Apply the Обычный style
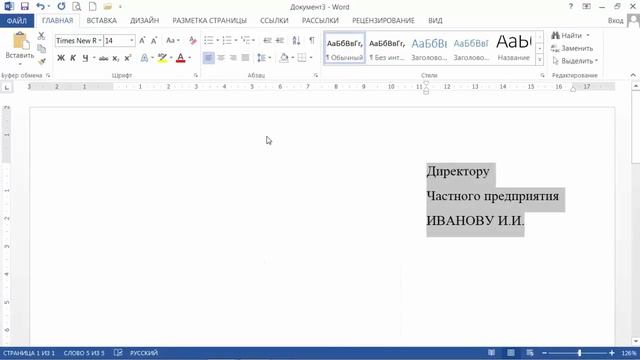This screenshot has width=640, height=360. click(344, 48)
